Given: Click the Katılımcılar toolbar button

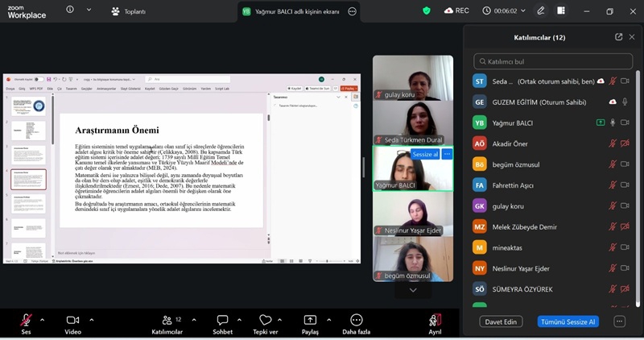Looking at the screenshot, I should click(167, 324).
